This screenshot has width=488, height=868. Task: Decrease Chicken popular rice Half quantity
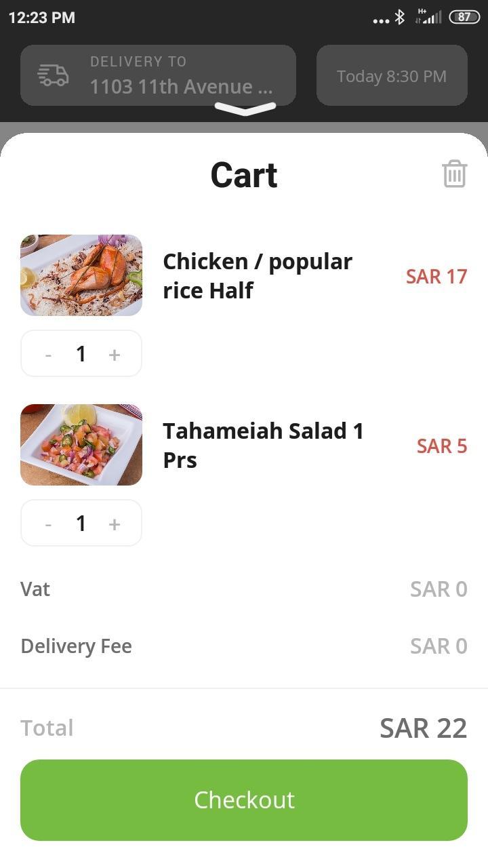(48, 354)
